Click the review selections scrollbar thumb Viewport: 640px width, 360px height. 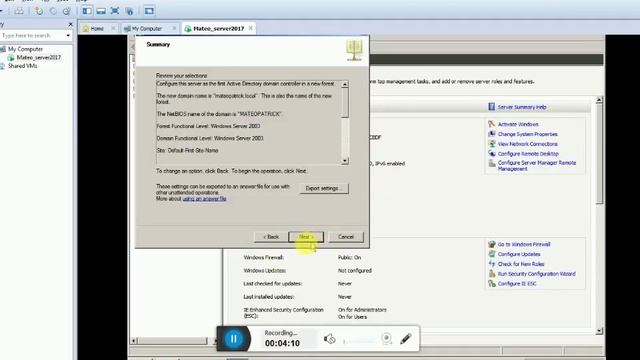(x=345, y=102)
